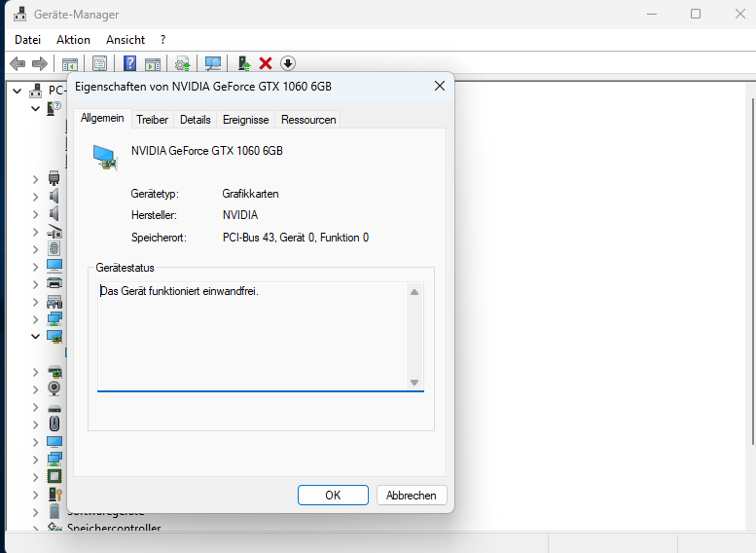Expand the game controller category chevron
This screenshot has width=756, height=553.
[x=35, y=302]
